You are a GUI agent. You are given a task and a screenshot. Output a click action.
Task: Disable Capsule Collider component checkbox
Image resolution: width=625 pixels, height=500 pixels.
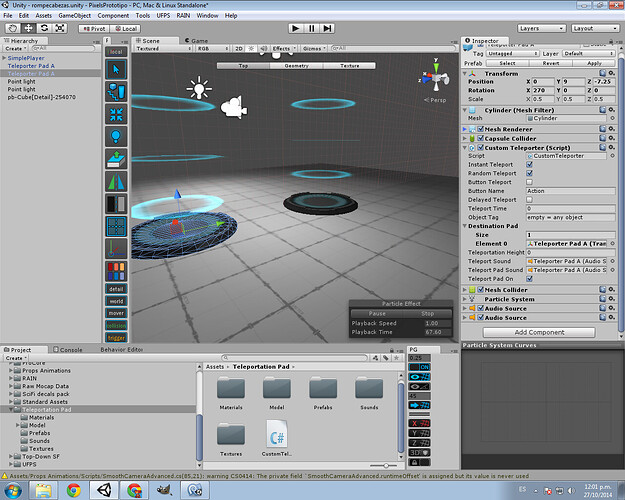pyautogui.click(x=481, y=138)
